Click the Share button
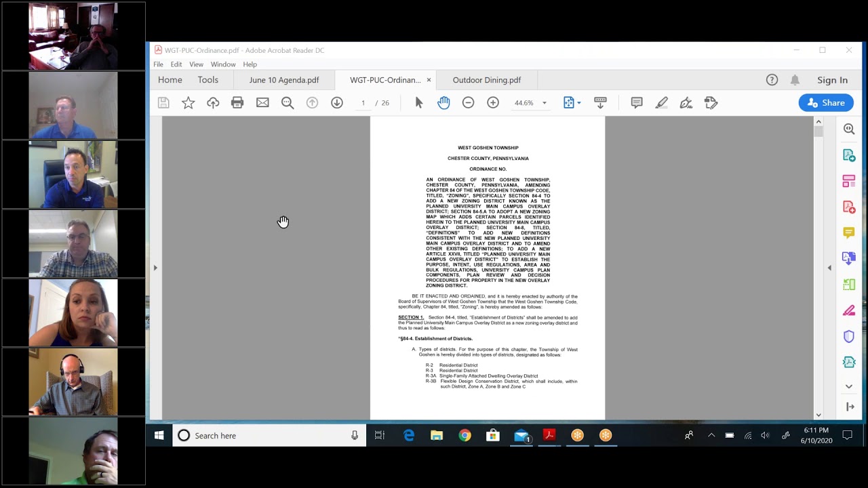This screenshot has width=868, height=488. [826, 103]
